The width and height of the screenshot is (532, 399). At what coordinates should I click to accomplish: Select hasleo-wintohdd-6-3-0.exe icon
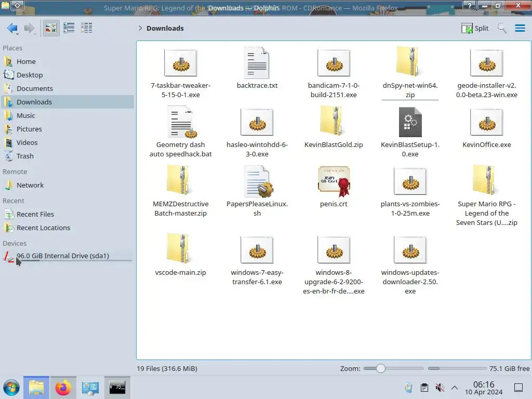pyautogui.click(x=257, y=123)
